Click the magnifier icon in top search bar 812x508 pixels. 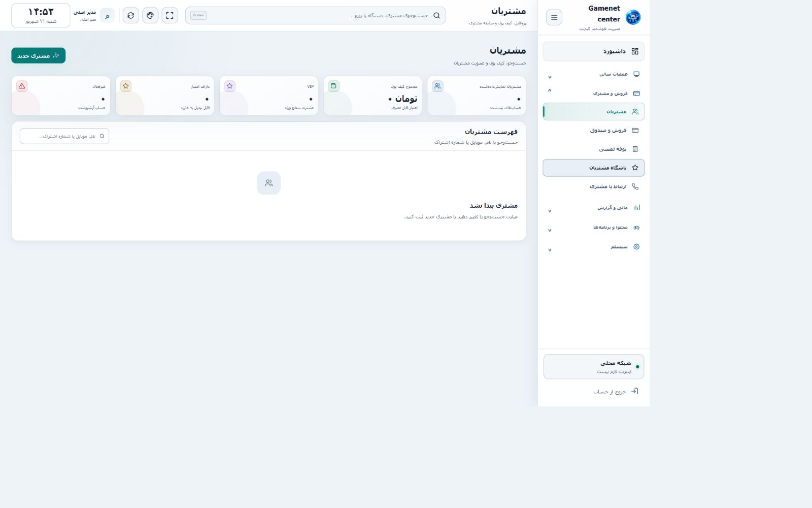[x=436, y=15]
